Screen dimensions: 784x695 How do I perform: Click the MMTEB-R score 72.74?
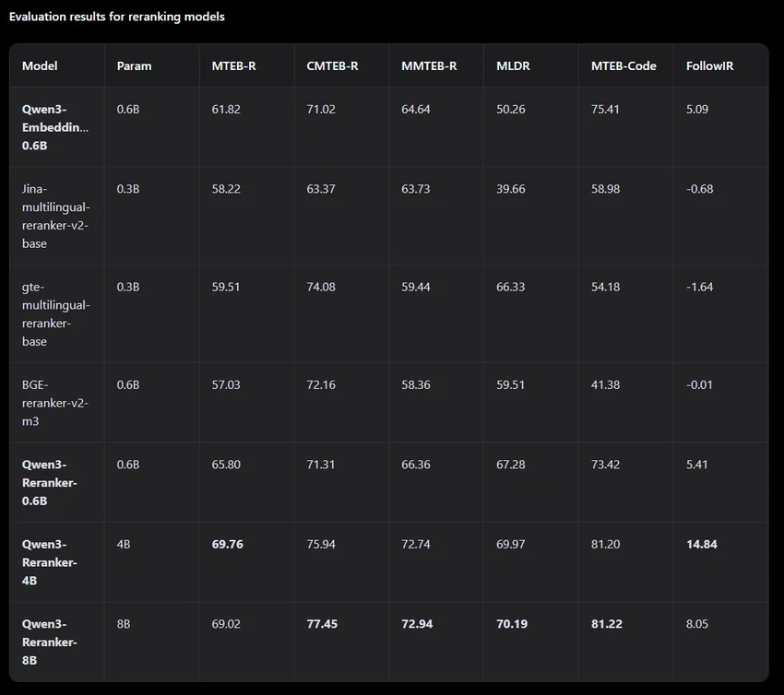tap(415, 544)
